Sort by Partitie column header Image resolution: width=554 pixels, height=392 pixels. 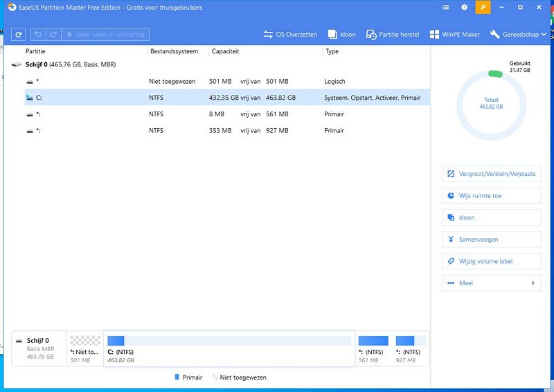pos(35,51)
